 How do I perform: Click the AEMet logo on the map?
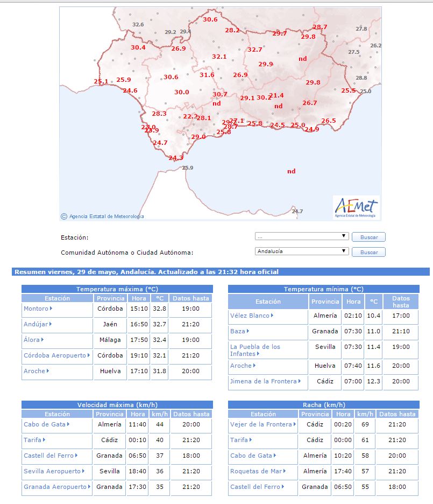(356, 207)
